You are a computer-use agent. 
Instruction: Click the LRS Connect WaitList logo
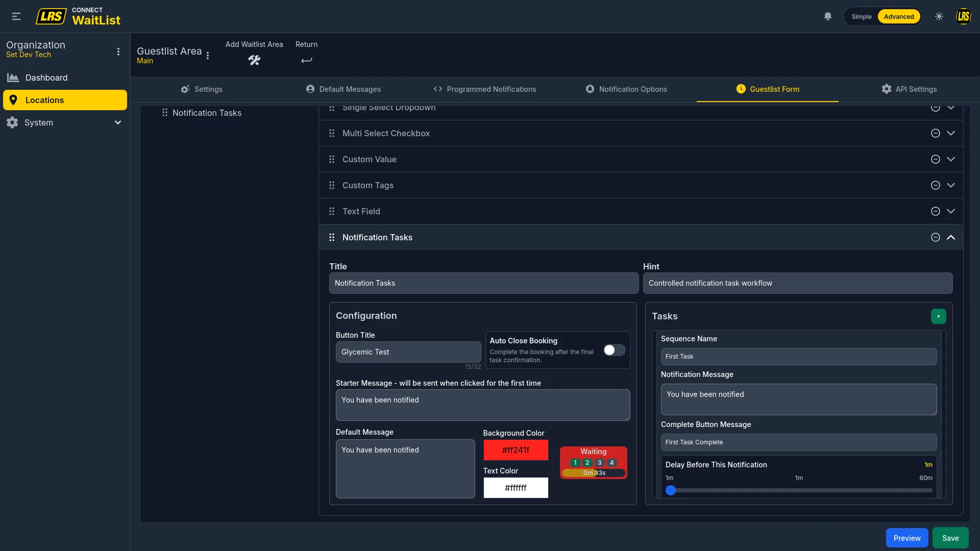(x=78, y=16)
